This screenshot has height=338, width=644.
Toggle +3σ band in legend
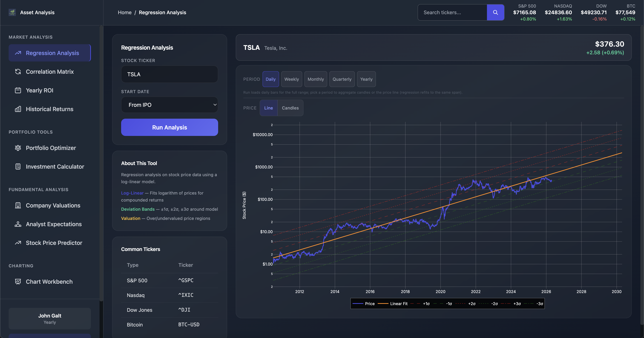point(511,303)
